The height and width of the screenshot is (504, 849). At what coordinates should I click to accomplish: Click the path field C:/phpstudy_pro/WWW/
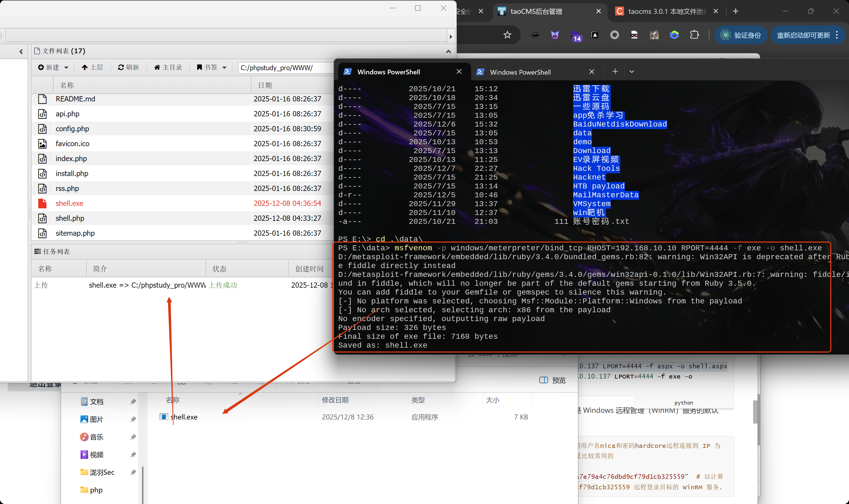coord(285,68)
